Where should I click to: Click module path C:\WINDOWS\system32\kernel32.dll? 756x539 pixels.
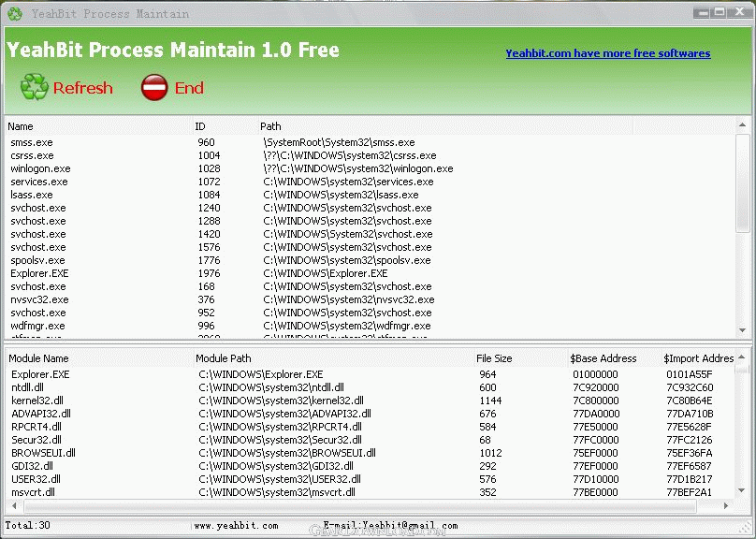tap(281, 401)
